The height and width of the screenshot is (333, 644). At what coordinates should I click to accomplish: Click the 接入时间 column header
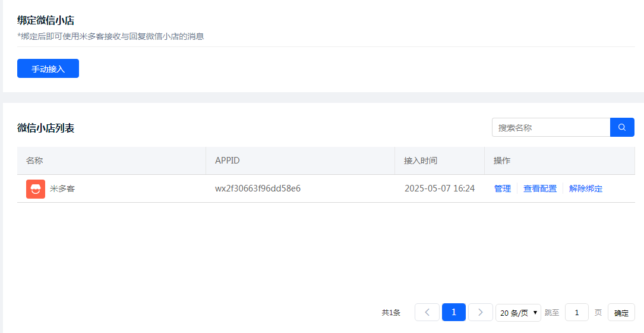pyautogui.click(x=440, y=161)
